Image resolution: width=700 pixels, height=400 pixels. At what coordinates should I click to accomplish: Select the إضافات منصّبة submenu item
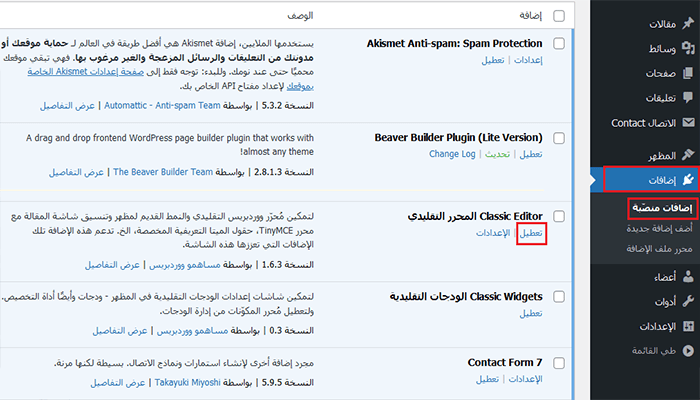[x=662, y=208]
